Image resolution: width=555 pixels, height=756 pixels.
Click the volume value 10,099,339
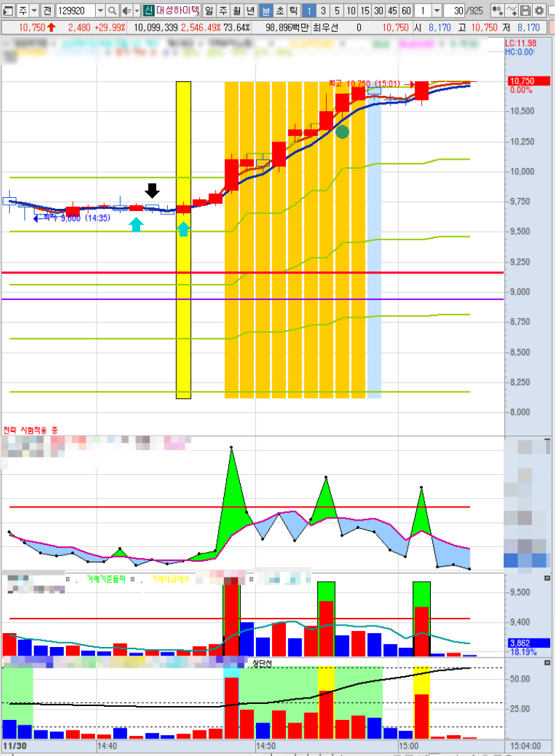point(156,28)
